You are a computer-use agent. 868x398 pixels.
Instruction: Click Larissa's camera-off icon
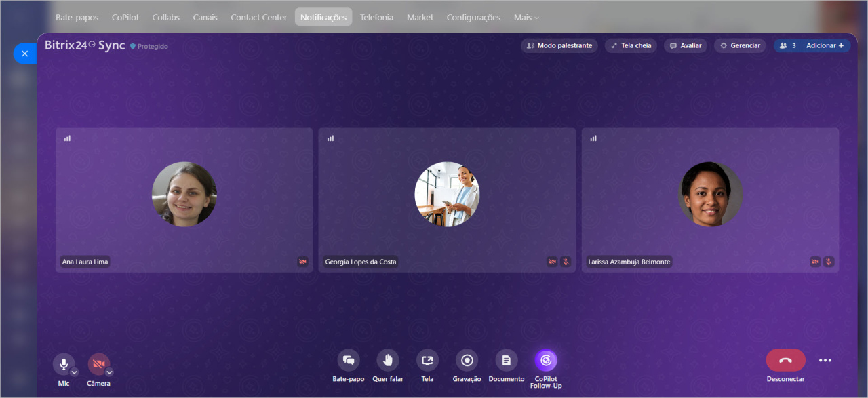pos(815,262)
